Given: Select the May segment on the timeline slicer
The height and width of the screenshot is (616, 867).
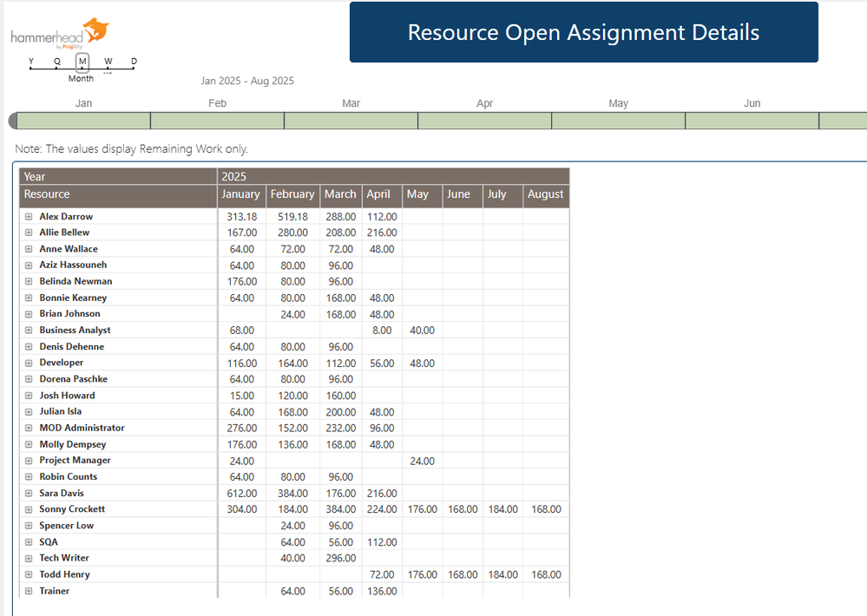Looking at the screenshot, I should coord(618,121).
